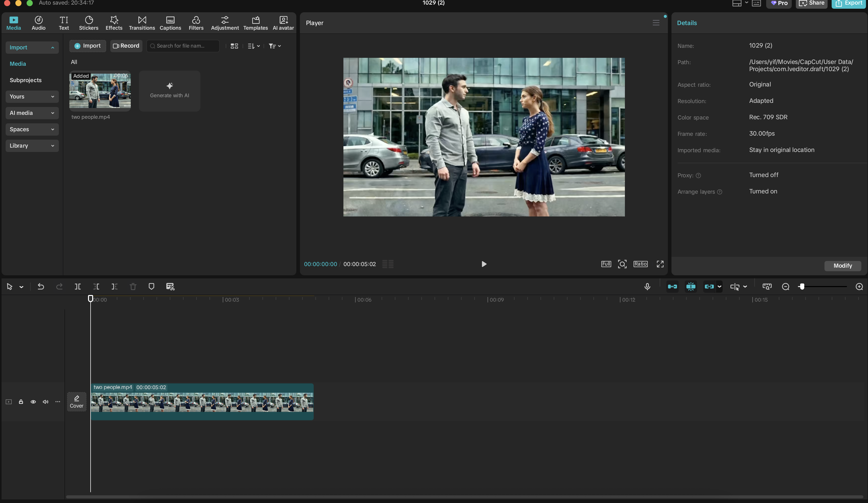Open the Stickers panel
The height and width of the screenshot is (503, 868).
(x=89, y=23)
